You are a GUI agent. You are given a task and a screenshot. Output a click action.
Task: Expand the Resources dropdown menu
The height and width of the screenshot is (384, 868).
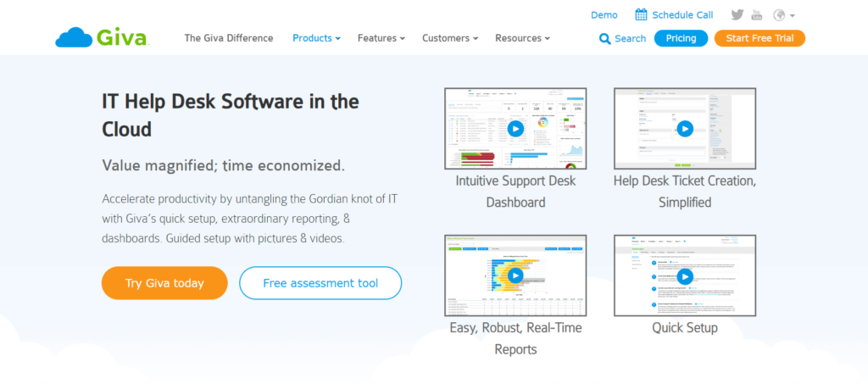point(522,38)
